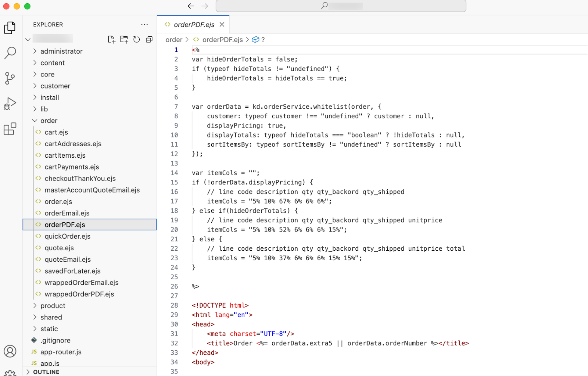Image resolution: width=588 pixels, height=376 pixels.
Task: Open masterAccountQuoteEmail.ejs file
Action: (90, 190)
